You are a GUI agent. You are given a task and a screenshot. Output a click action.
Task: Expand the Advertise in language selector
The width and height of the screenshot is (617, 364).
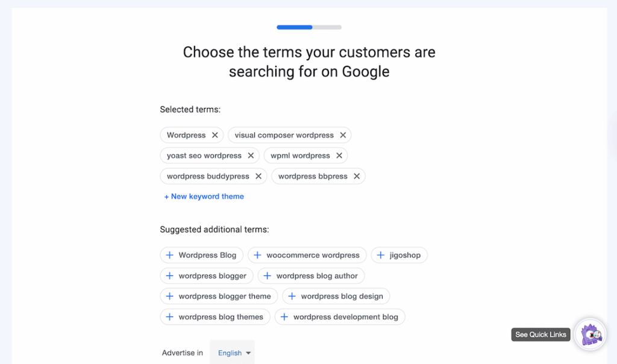(x=232, y=353)
